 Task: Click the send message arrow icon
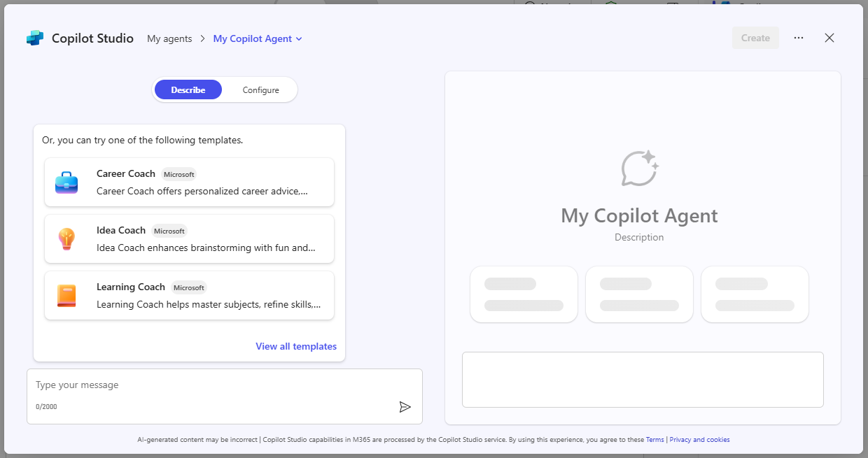pos(405,406)
